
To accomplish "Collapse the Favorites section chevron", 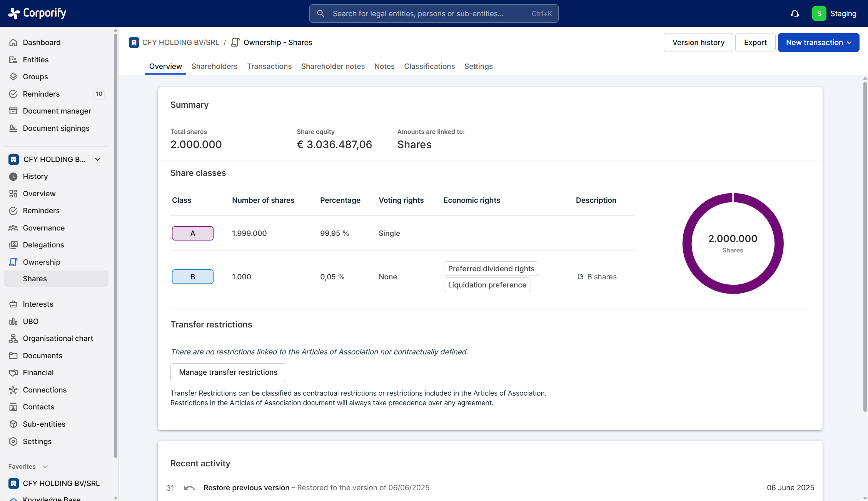I will 45,466.
